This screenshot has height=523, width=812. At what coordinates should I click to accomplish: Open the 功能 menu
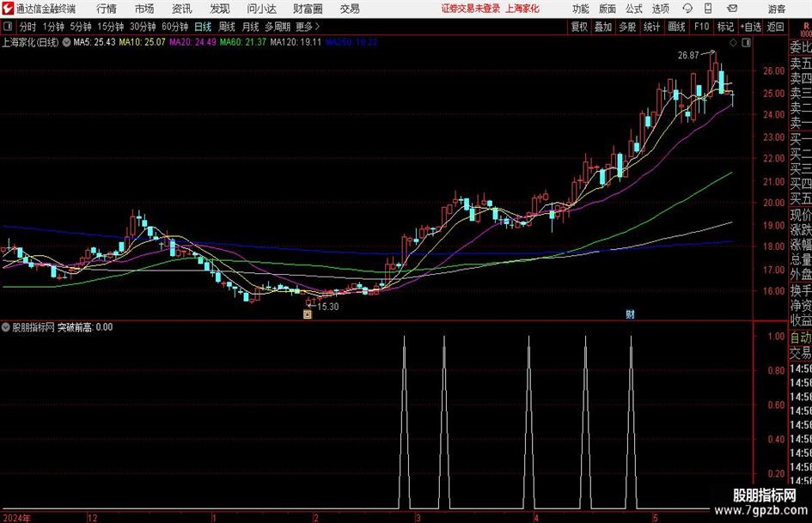(581, 9)
